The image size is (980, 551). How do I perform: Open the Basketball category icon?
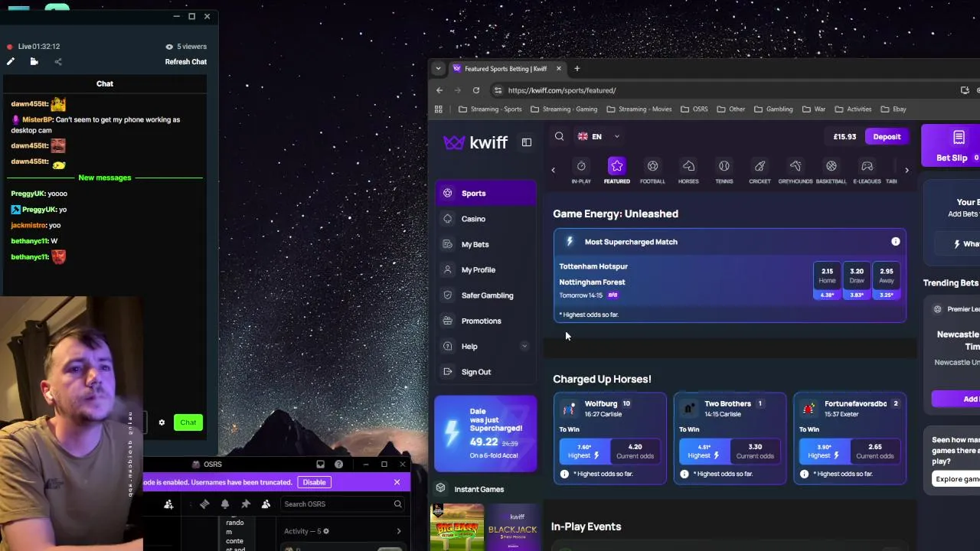(831, 166)
